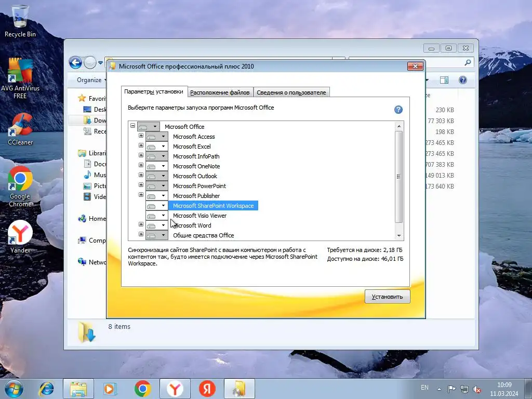Viewport: 532px width, 399px height.
Task: Click the Explorer forward navigation button
Action: pyautogui.click(x=90, y=62)
